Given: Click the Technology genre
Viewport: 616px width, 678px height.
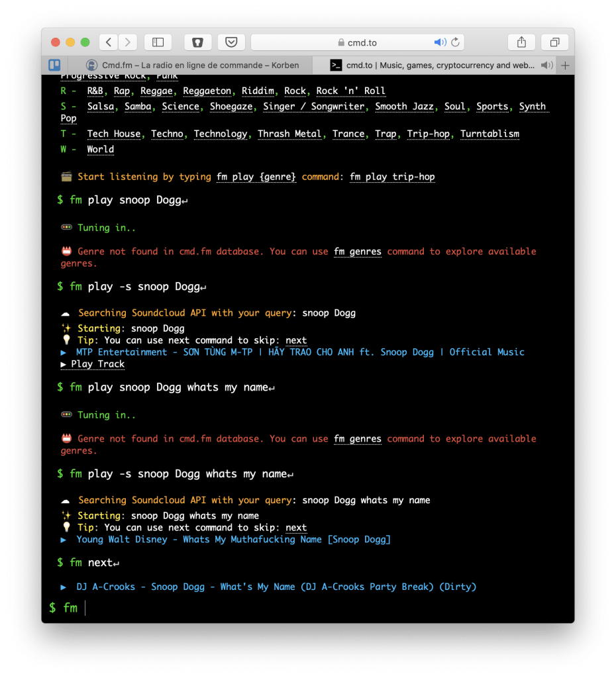Looking at the screenshot, I should [x=221, y=134].
